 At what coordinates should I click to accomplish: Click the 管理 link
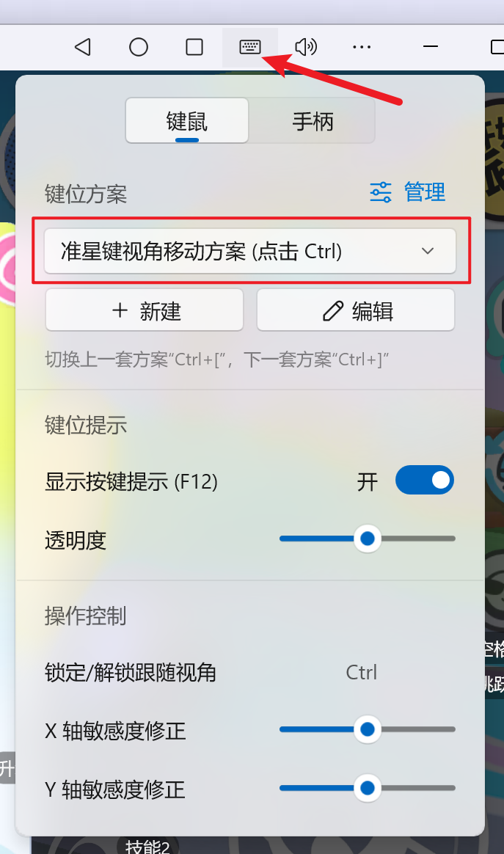coord(425,192)
